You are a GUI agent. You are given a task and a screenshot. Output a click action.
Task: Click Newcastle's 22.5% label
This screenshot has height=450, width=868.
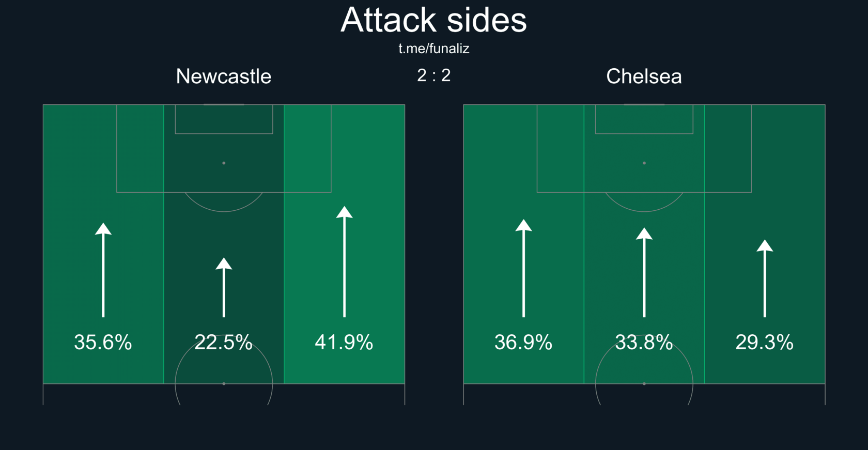pyautogui.click(x=224, y=342)
